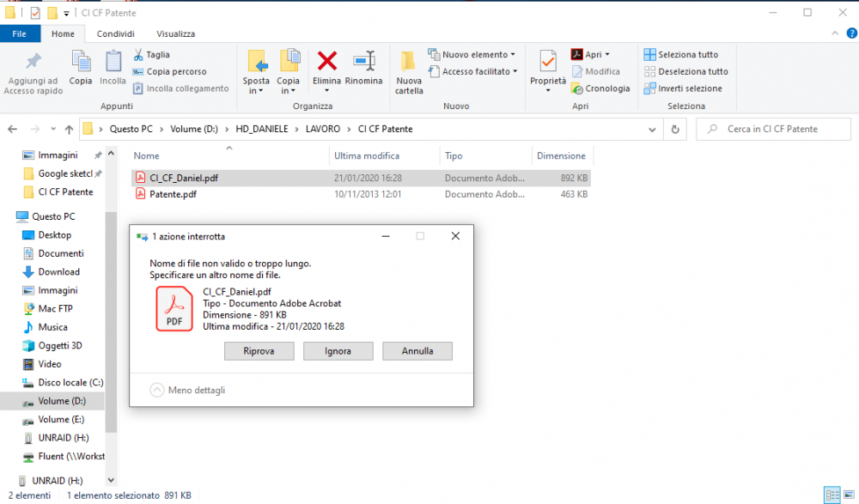Click the navigation pane scroll down arrow
Screen dimensions: 859x504
pos(111,481)
